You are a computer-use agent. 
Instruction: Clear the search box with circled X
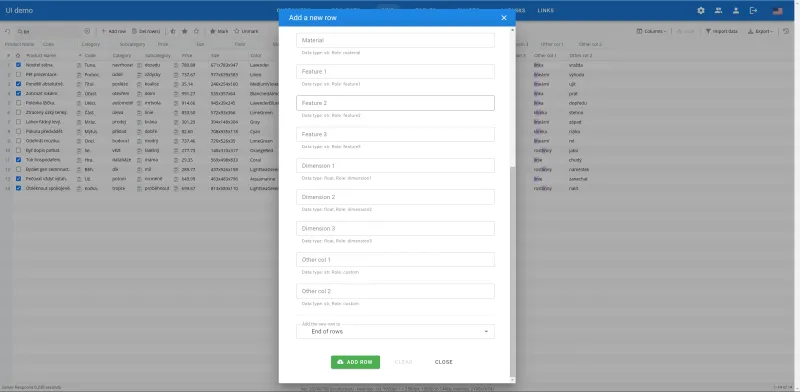(x=87, y=31)
